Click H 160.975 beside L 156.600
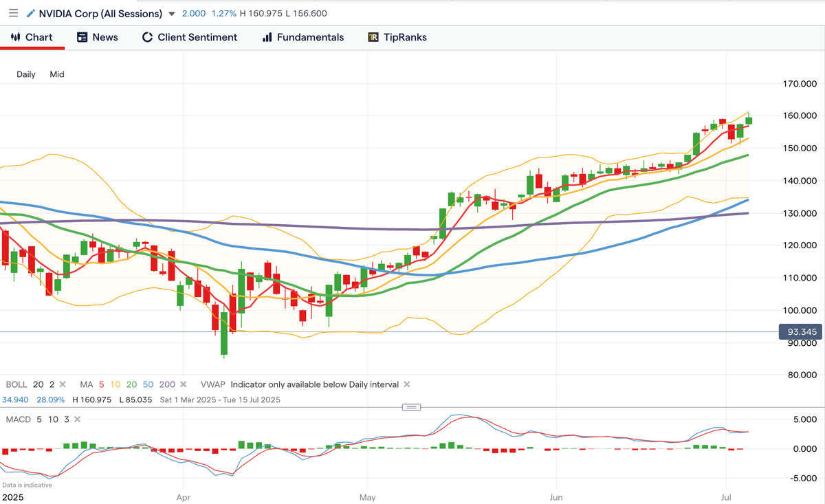 pos(260,14)
